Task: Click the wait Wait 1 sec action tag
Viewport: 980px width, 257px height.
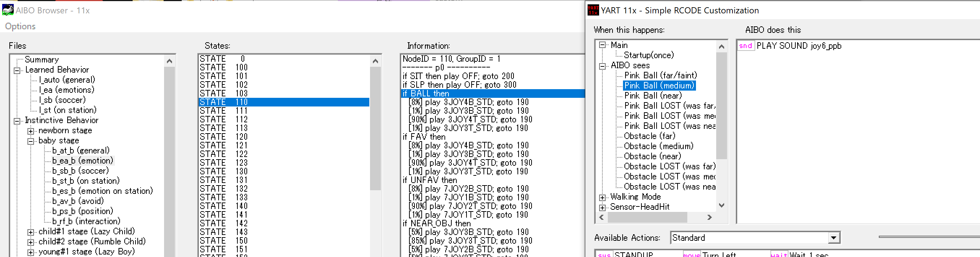Action: click(779, 254)
